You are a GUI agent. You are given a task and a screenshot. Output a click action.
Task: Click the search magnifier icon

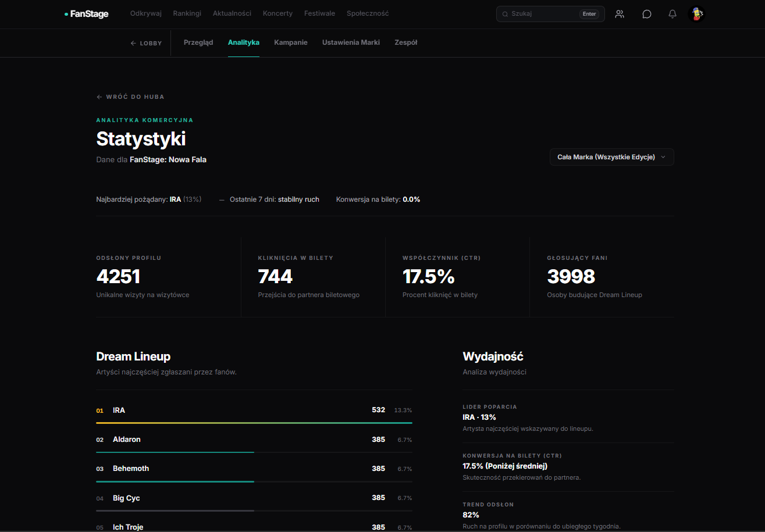click(x=505, y=14)
